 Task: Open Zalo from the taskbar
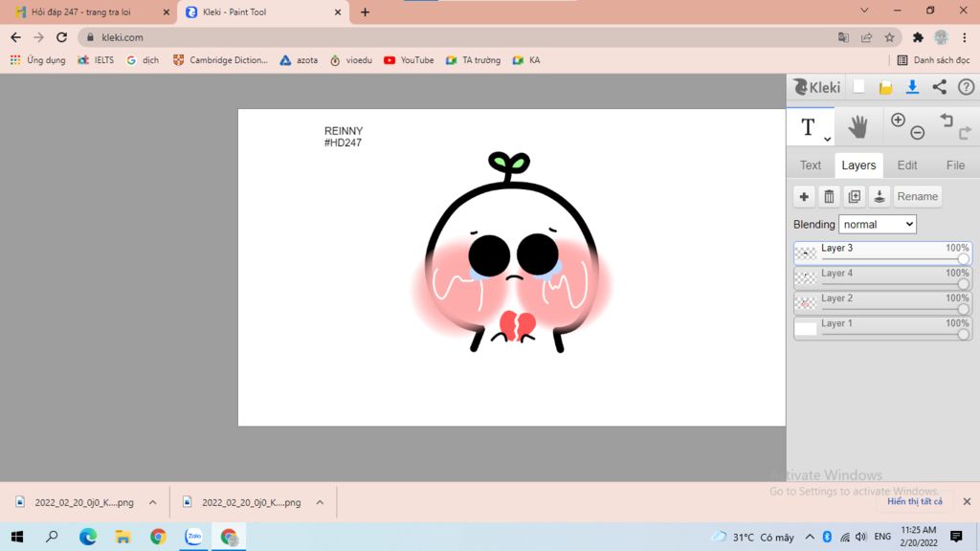point(193,537)
